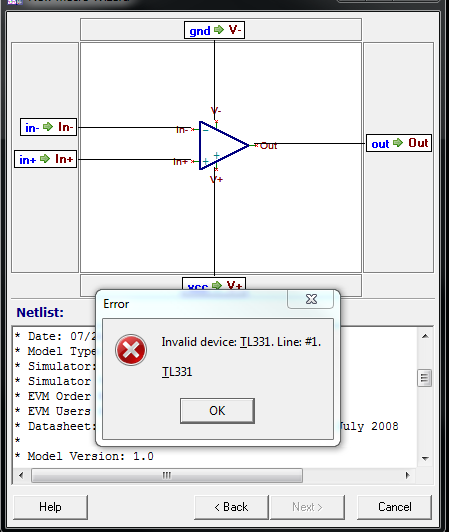454x532 pixels.
Task: Click green arrow in out mapping box
Action: click(x=398, y=142)
